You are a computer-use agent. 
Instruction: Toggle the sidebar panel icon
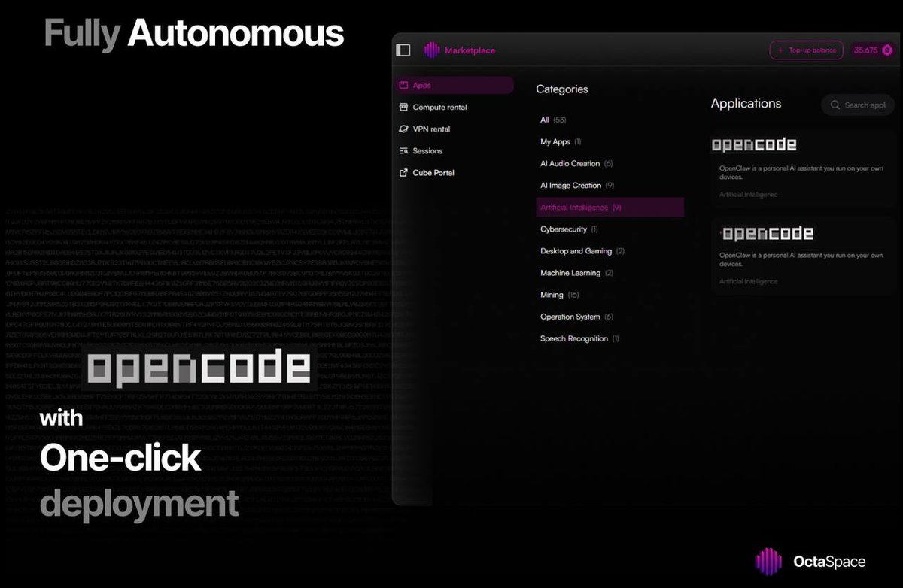[x=403, y=50]
